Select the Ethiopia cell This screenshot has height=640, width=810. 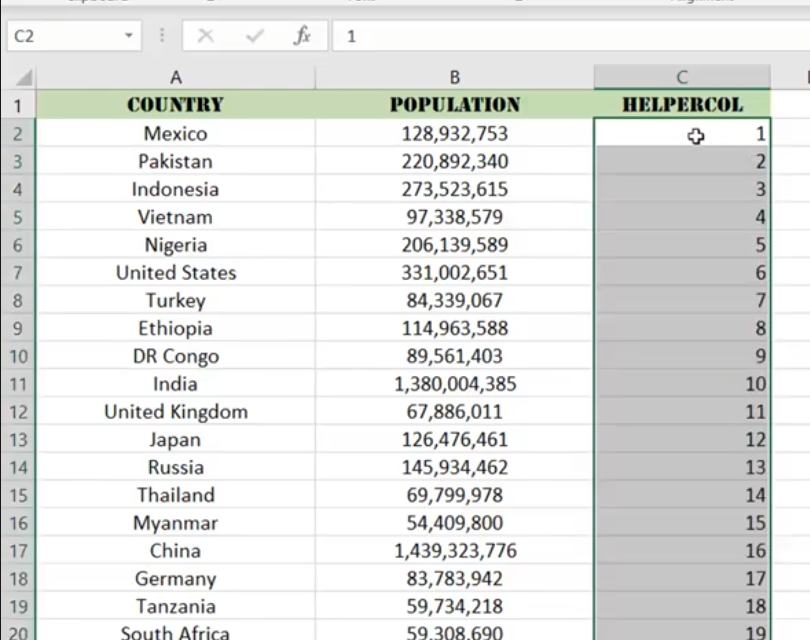tap(176, 328)
